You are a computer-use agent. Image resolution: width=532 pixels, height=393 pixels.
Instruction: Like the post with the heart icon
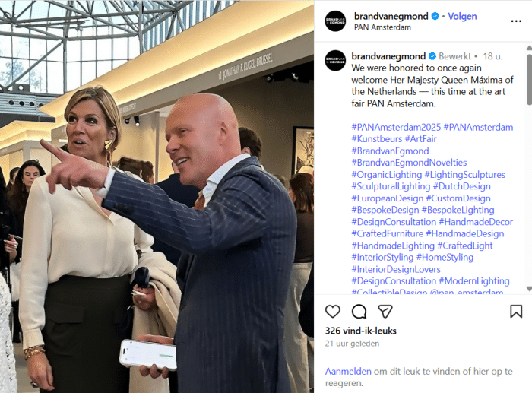click(333, 311)
